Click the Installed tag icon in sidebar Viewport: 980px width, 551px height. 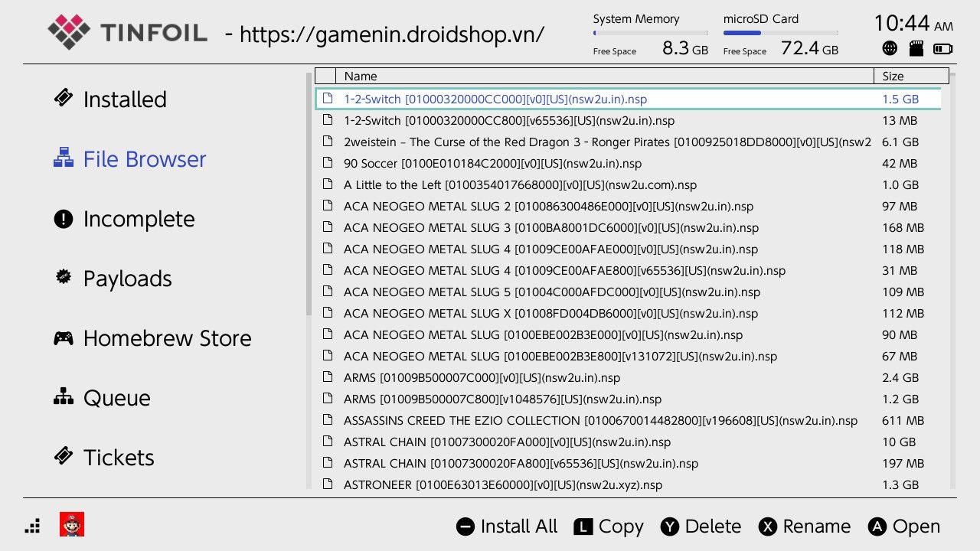pos(64,98)
